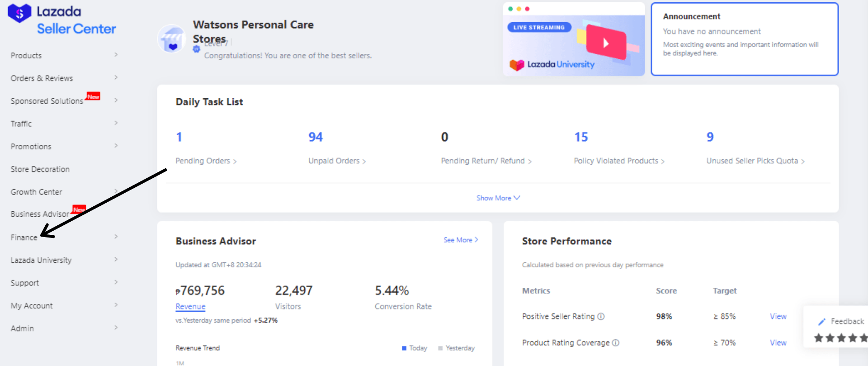
Task: Open Support in the sidebar
Action: (25, 283)
